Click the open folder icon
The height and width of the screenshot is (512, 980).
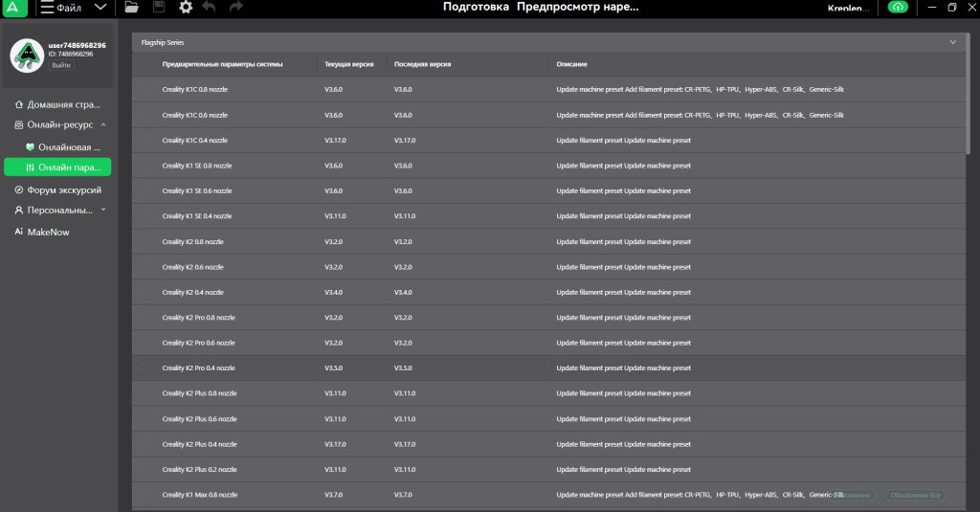[132, 8]
